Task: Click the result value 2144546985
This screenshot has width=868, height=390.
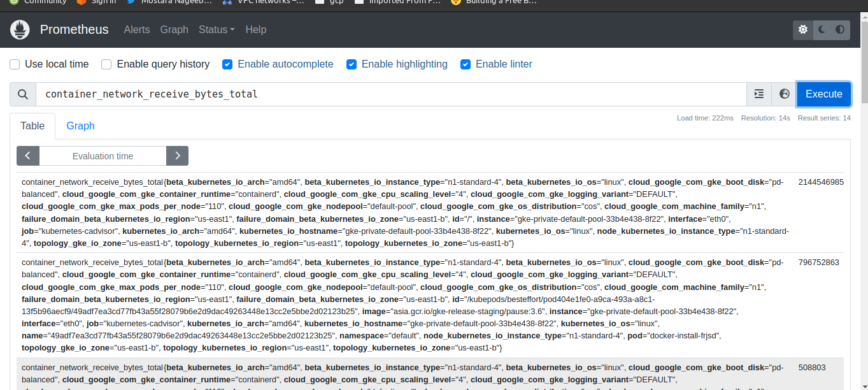Action: 821,182
